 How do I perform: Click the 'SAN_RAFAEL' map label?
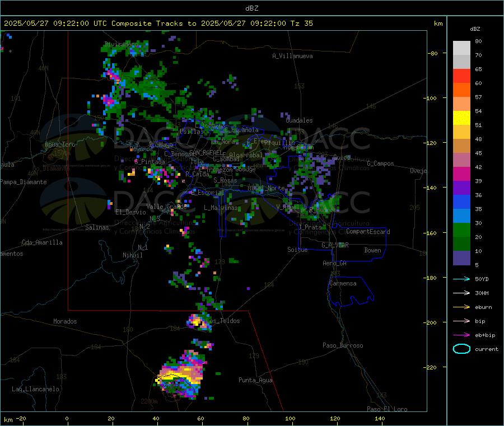[206, 152]
